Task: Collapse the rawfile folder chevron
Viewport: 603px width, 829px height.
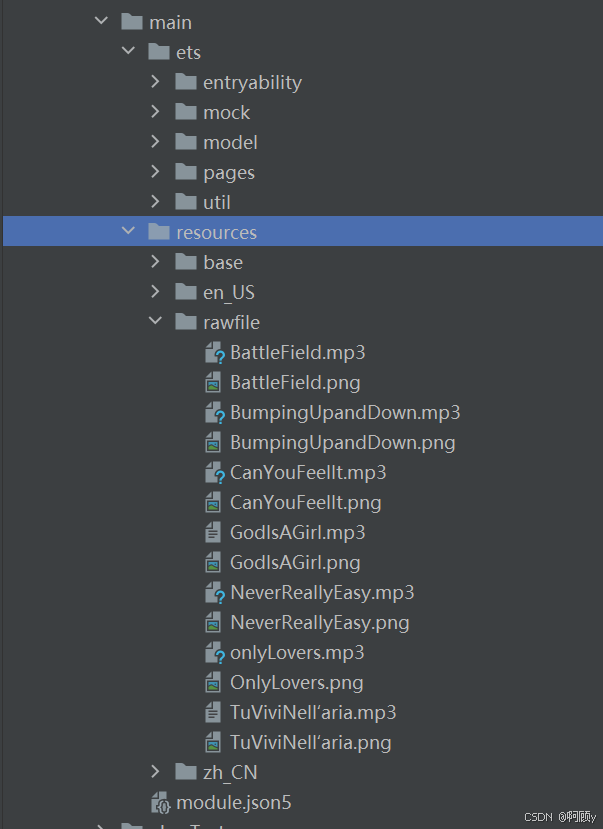Action: 156,322
